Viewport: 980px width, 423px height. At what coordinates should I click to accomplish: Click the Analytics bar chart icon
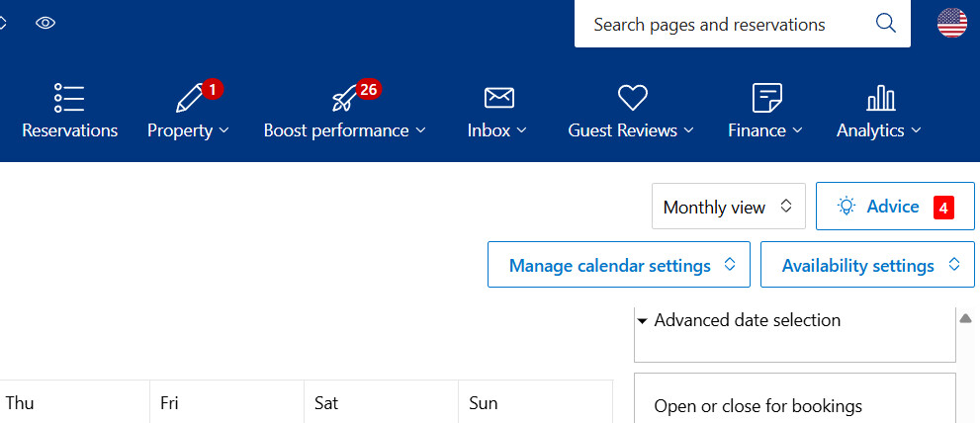click(880, 98)
